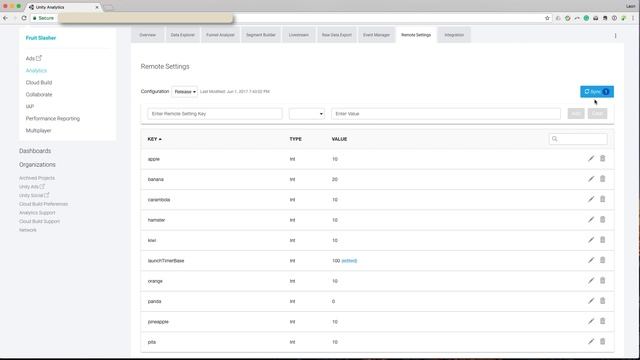Open the setting type dropdown

(x=307, y=113)
